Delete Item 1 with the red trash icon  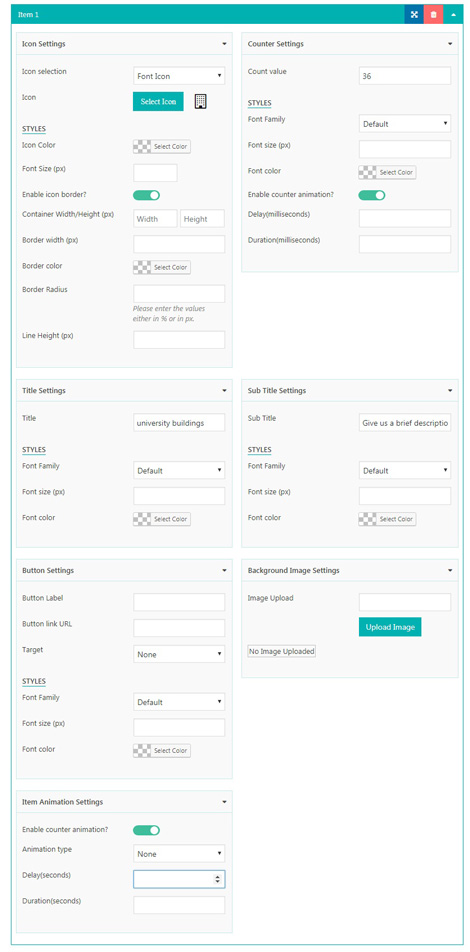tap(434, 14)
